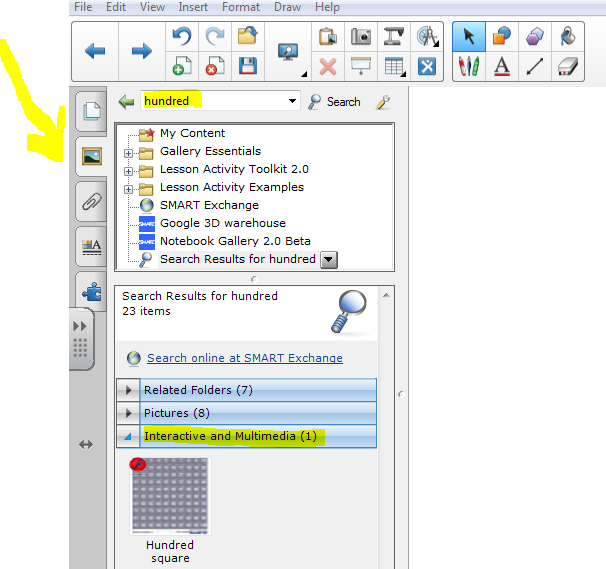The image size is (606, 569).
Task: Open the Attachments paperclip tab
Action: tap(92, 202)
